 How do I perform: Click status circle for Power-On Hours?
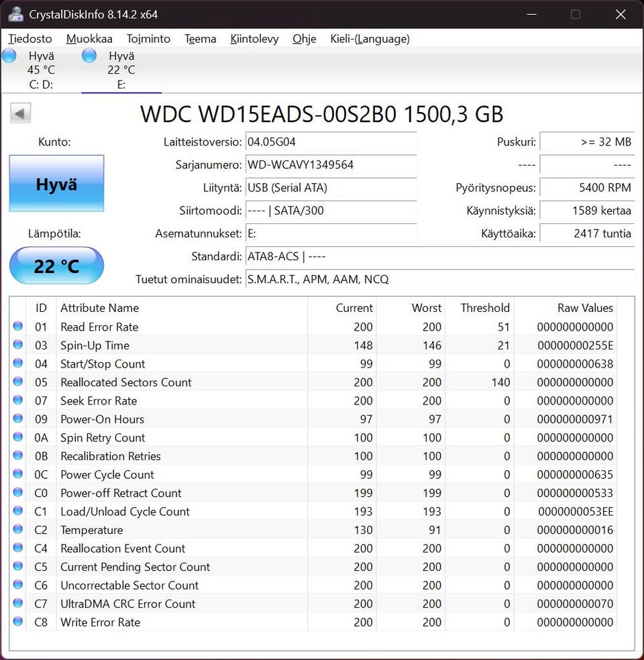click(17, 419)
